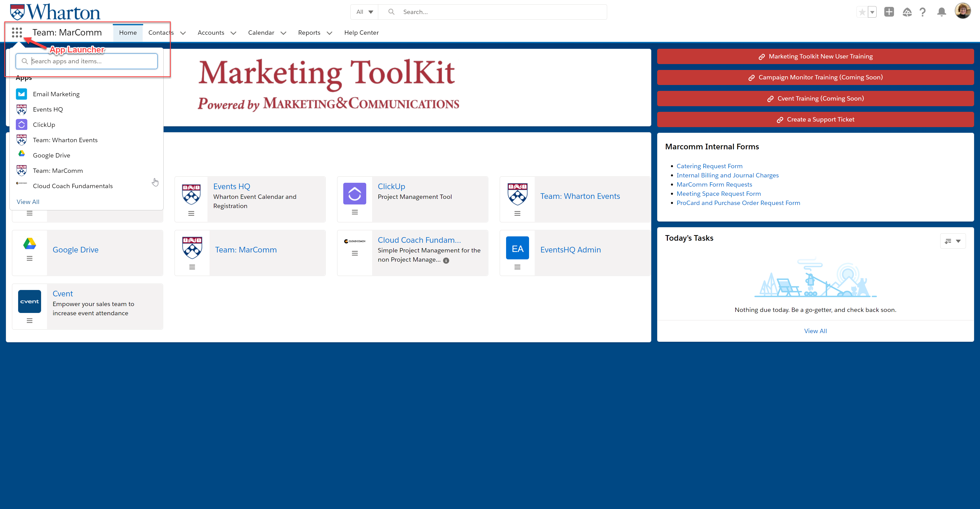This screenshot has height=509, width=980.
Task: Switch to the Home tab
Action: (128, 33)
